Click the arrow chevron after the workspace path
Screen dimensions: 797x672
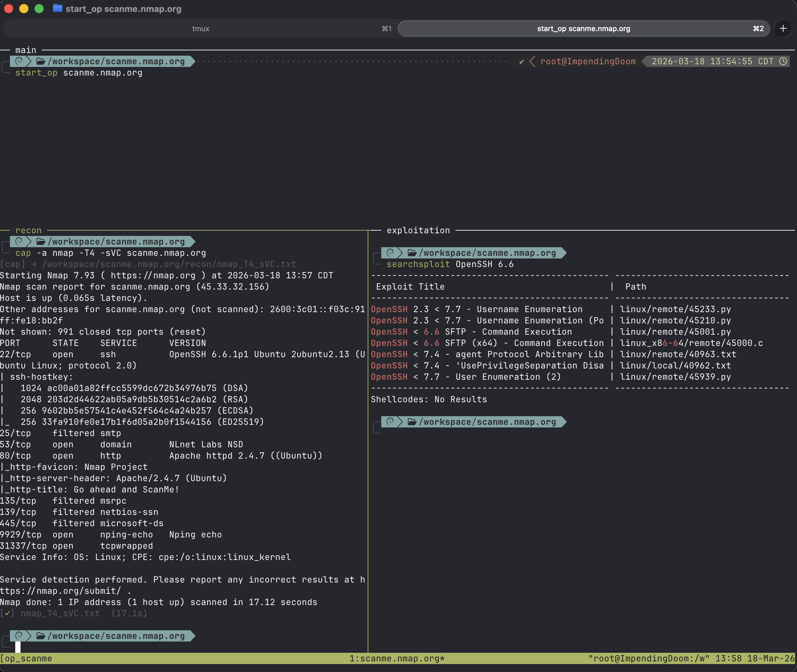click(192, 61)
